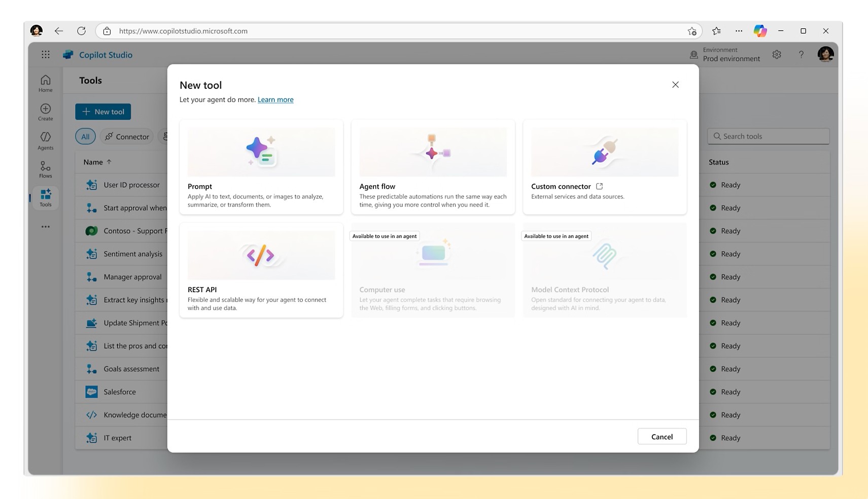The width and height of the screenshot is (868, 499).
Task: Pick the REST API tool card
Action: click(x=261, y=270)
